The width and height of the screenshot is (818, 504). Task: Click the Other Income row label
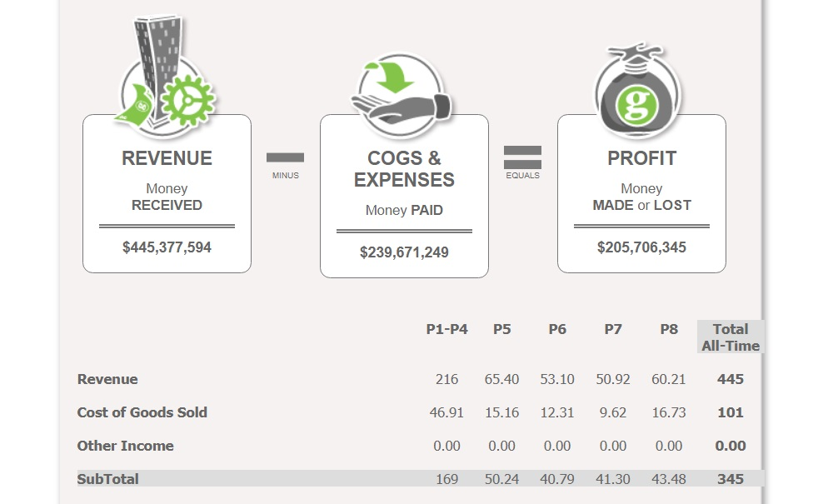click(x=126, y=446)
